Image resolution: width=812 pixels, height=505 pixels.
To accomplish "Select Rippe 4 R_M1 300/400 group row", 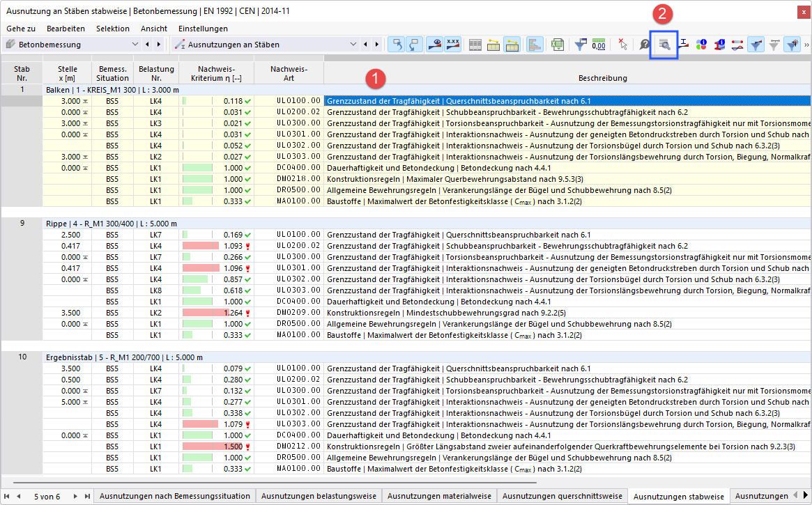I will tap(427, 224).
